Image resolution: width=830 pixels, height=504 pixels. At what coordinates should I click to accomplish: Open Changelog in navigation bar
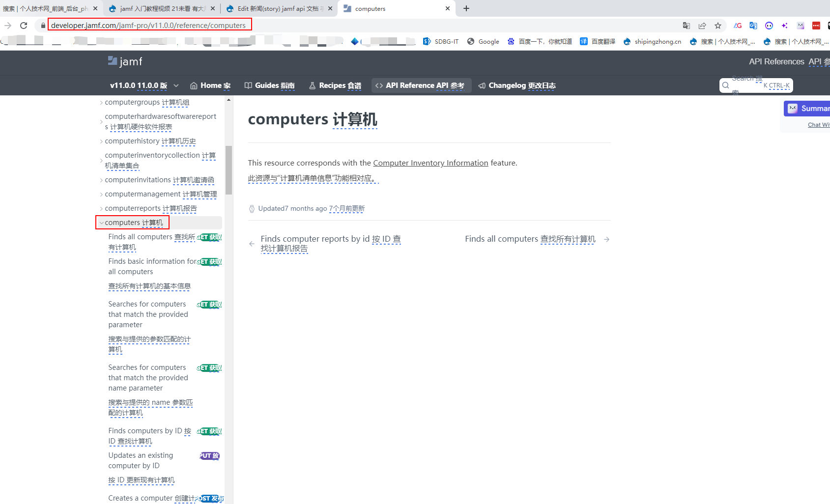[517, 85]
